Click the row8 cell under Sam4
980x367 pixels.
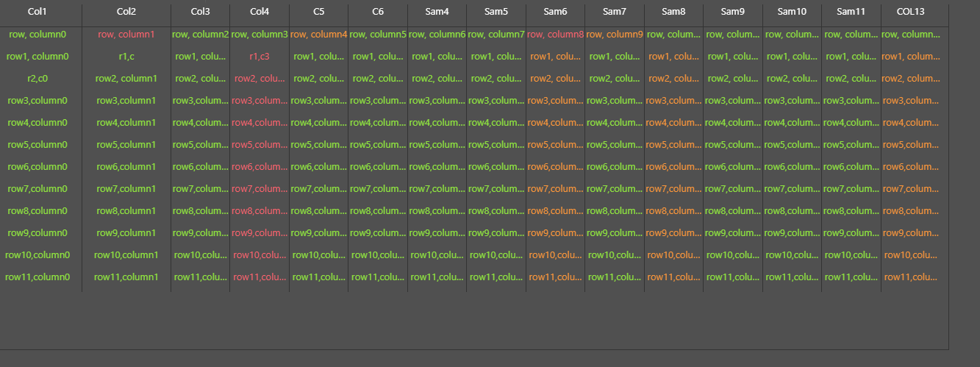pos(437,211)
